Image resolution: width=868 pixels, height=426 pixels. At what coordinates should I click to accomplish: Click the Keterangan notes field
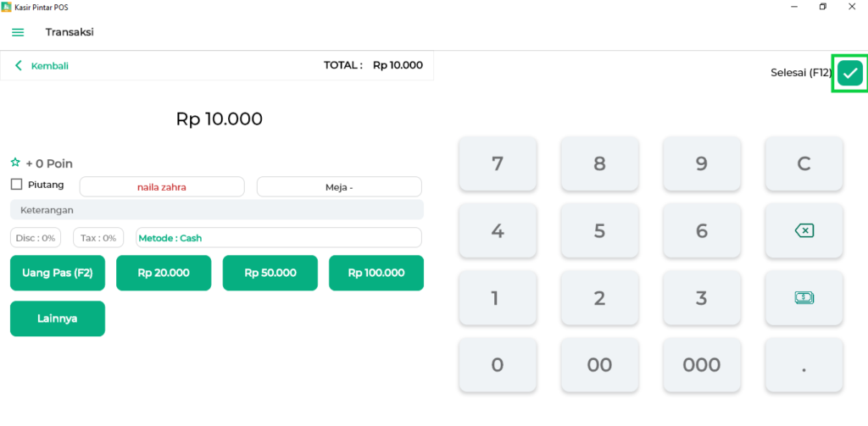click(x=217, y=209)
